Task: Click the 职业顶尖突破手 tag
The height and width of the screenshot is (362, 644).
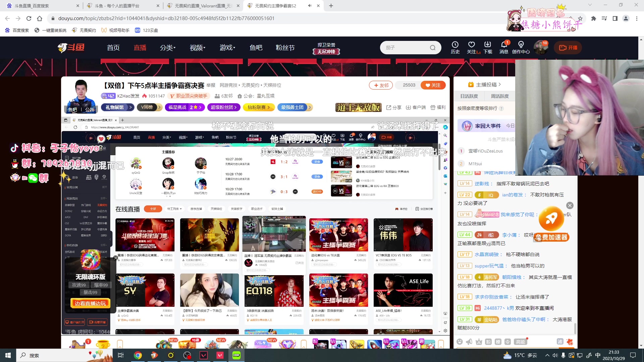Action: pyautogui.click(x=189, y=96)
